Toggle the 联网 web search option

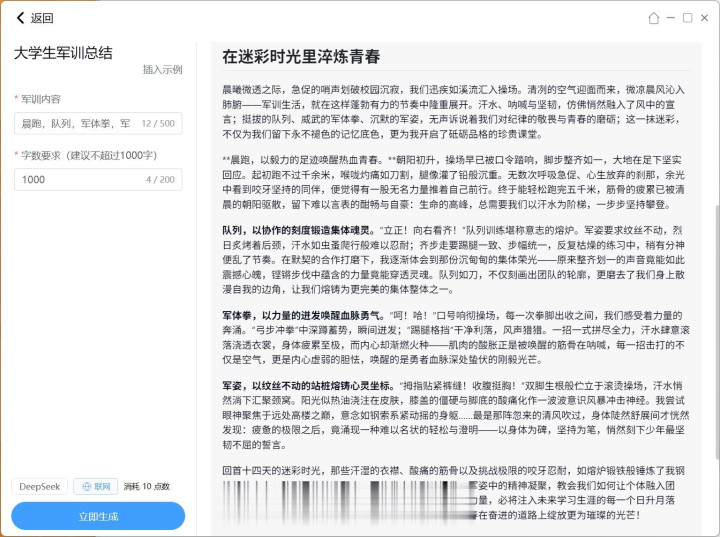coord(95,487)
